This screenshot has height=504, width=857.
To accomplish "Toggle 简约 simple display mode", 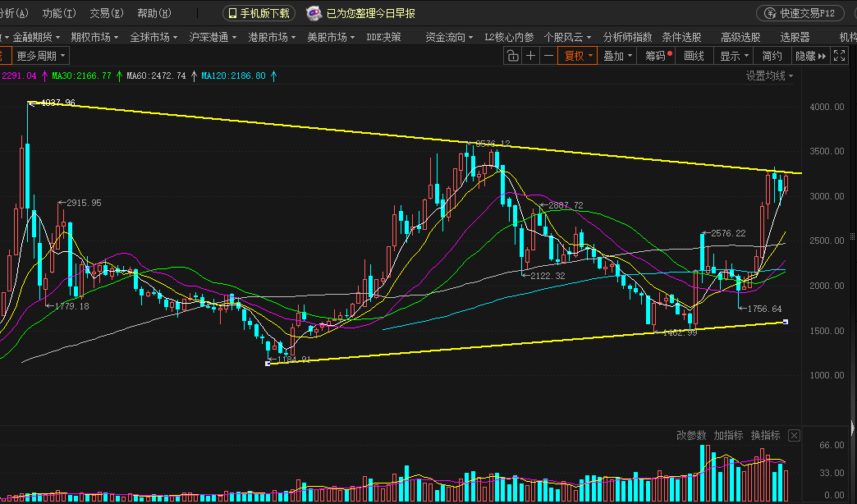I will click(x=772, y=56).
